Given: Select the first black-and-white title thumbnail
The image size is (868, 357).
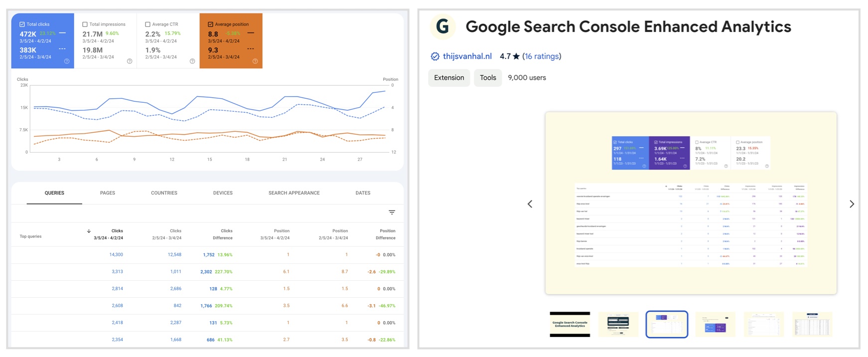Looking at the screenshot, I should (570, 325).
